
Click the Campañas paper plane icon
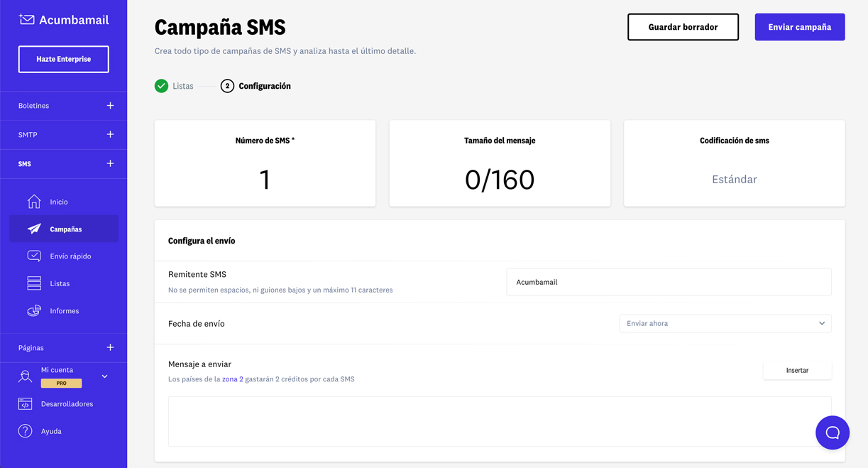pyautogui.click(x=34, y=229)
